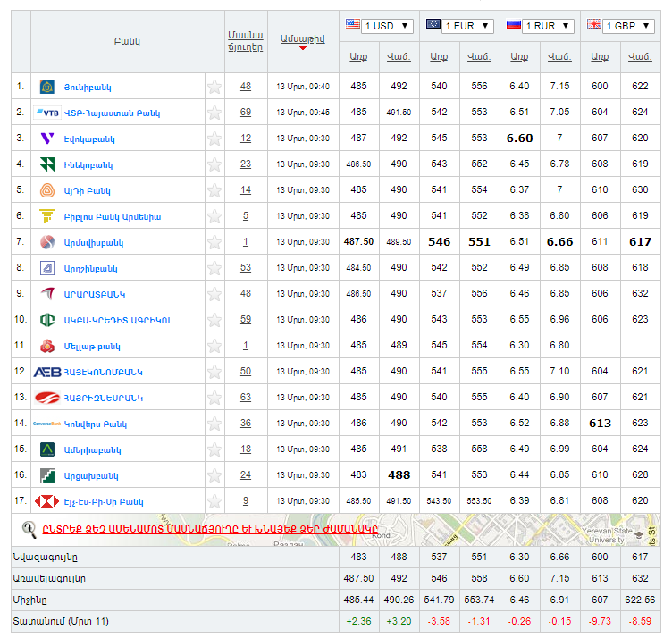This screenshot has height=638, width=672.
Task: Click the Mellat Bank logo
Action: (x=47, y=346)
